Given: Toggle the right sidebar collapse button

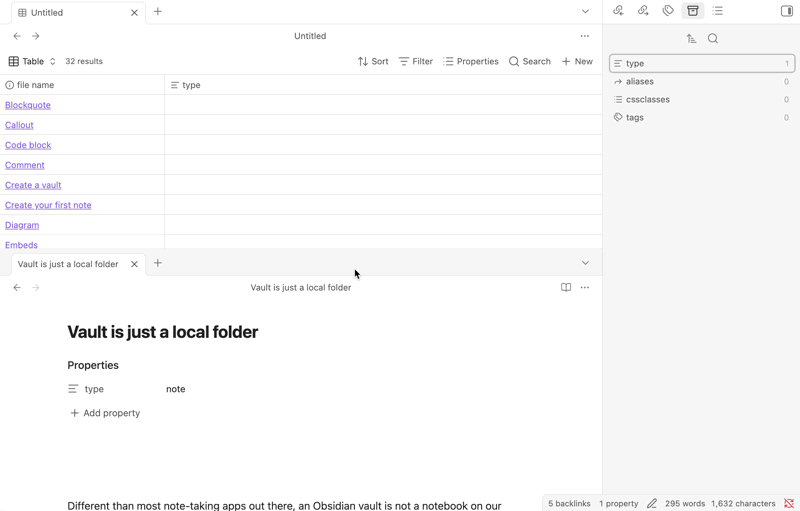Looking at the screenshot, I should [x=787, y=11].
